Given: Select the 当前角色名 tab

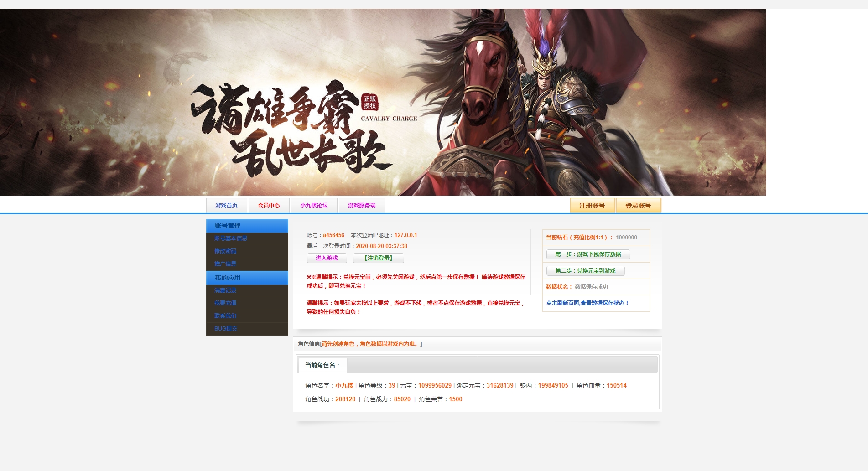Looking at the screenshot, I should (x=323, y=365).
